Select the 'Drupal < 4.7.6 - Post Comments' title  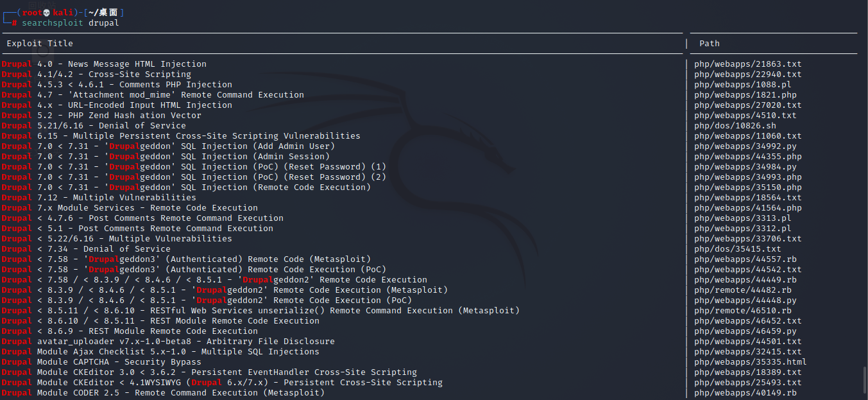(142, 218)
